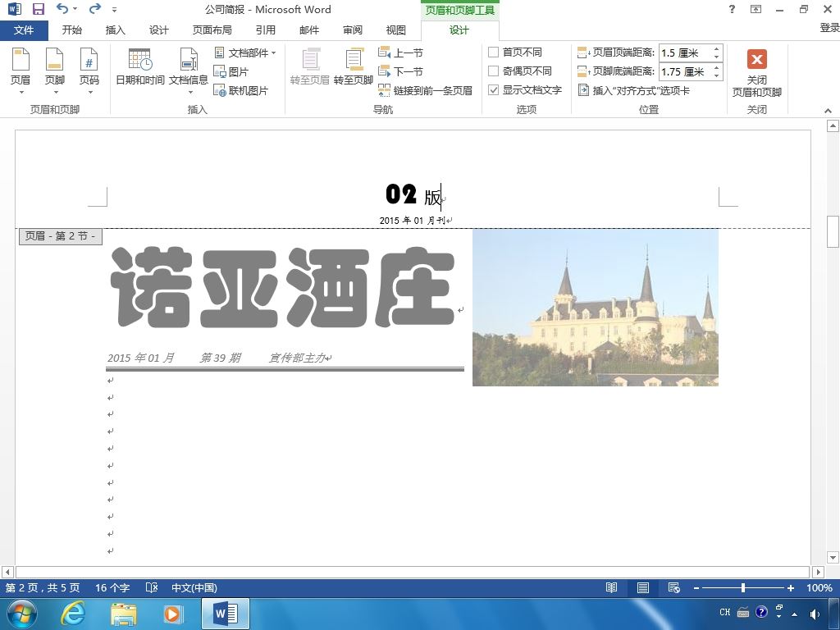
Task: Switch to Print Layout view
Action: 643,587
